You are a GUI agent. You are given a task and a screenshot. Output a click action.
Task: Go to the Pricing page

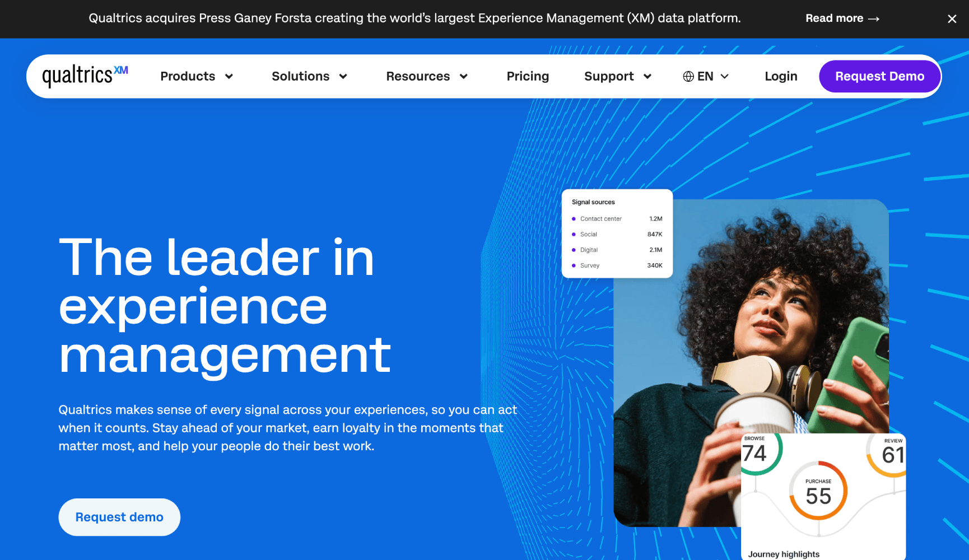528,76
